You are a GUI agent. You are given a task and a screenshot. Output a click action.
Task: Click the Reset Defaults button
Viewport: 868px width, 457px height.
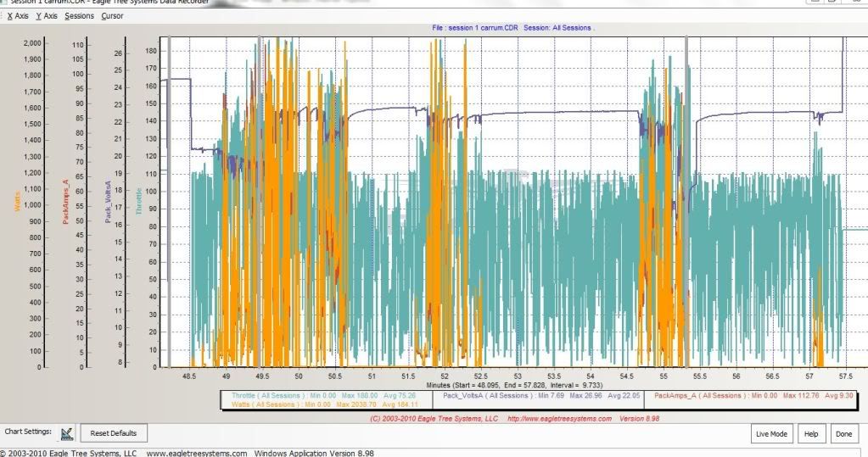pos(113,433)
